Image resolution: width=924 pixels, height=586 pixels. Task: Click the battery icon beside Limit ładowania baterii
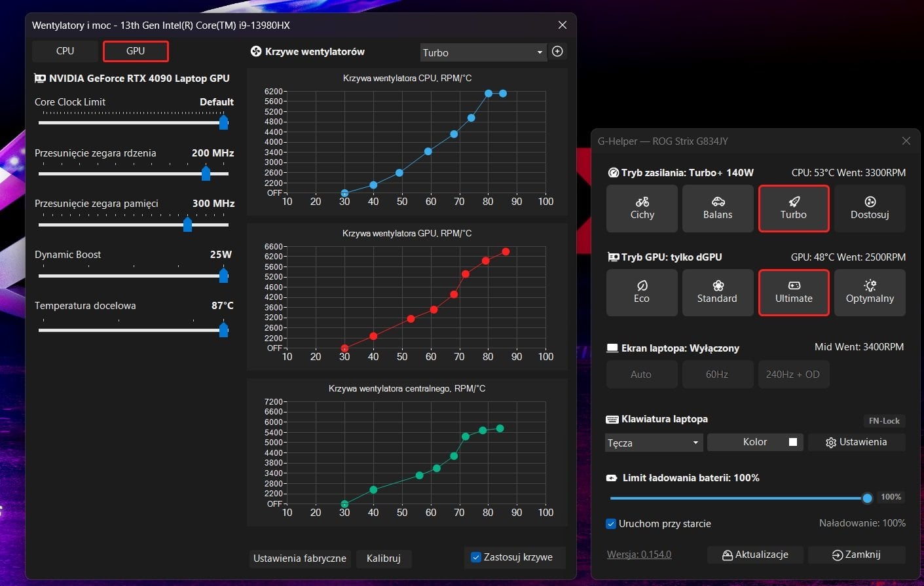click(x=612, y=478)
